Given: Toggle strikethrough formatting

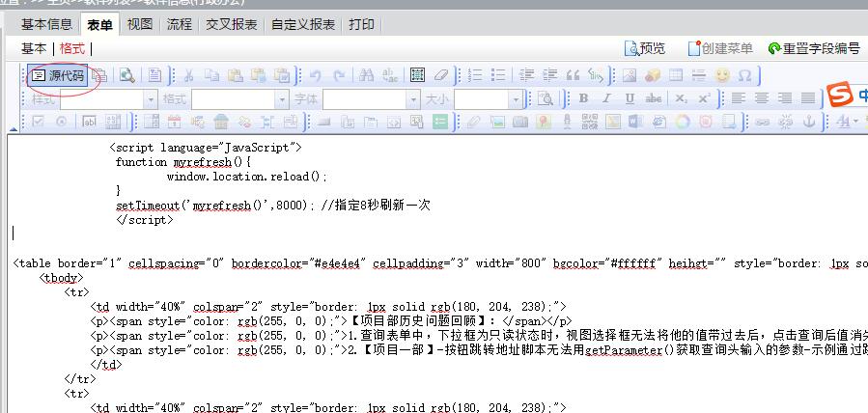Looking at the screenshot, I should click(654, 98).
